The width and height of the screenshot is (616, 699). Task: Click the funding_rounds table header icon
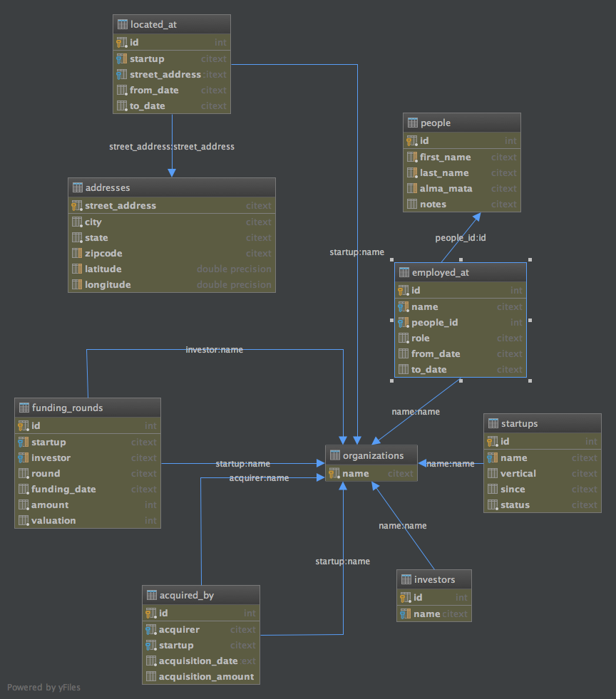pyautogui.click(x=24, y=408)
